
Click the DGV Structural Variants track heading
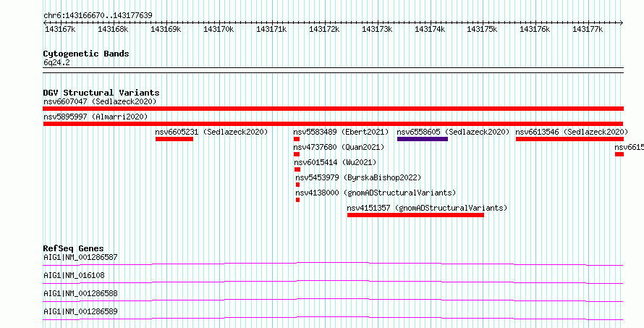(101, 93)
